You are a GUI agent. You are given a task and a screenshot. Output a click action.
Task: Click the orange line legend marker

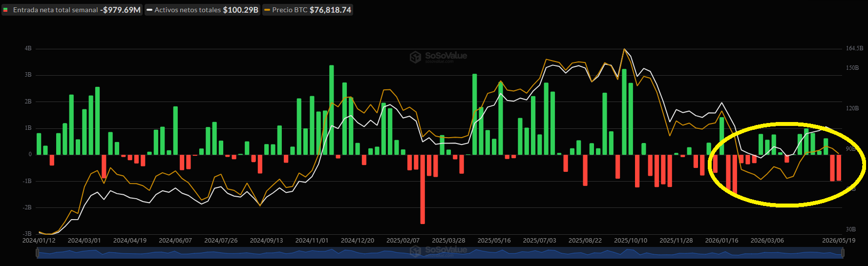[267, 10]
